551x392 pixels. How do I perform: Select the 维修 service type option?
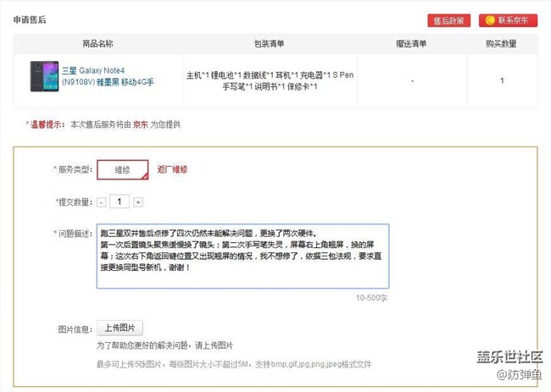tap(123, 170)
